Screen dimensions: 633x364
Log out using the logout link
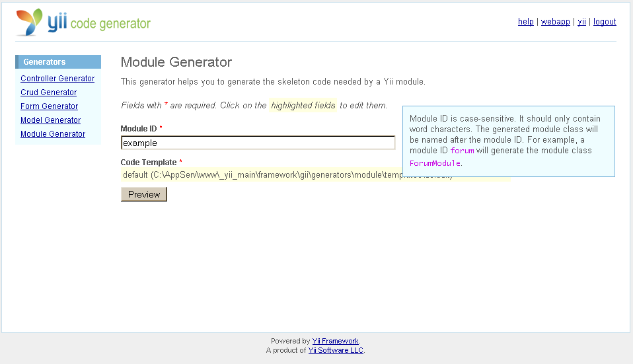605,22
